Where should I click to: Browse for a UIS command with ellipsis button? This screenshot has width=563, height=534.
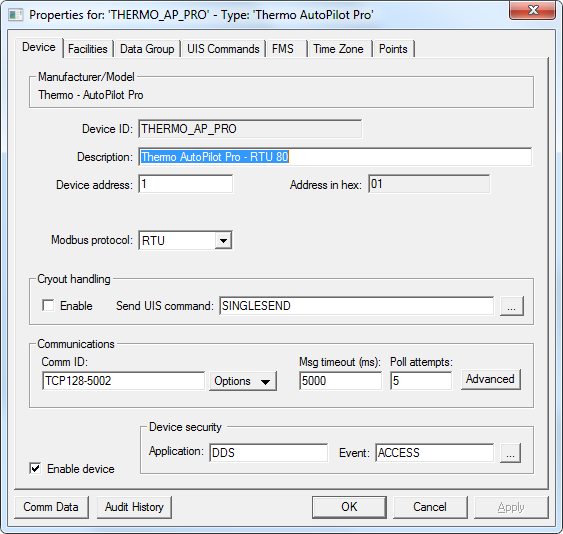click(512, 306)
